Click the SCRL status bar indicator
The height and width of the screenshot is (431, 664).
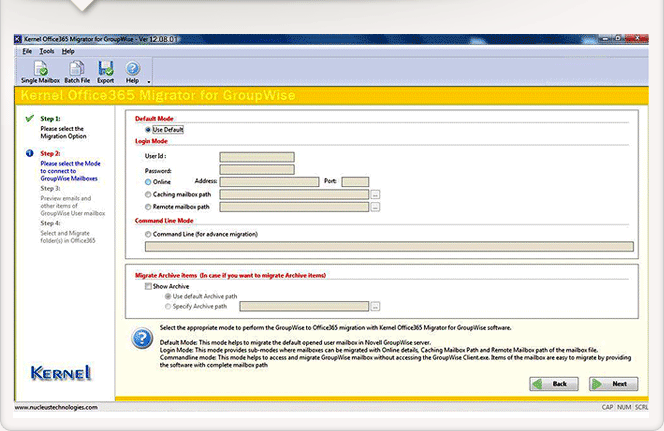pos(641,407)
